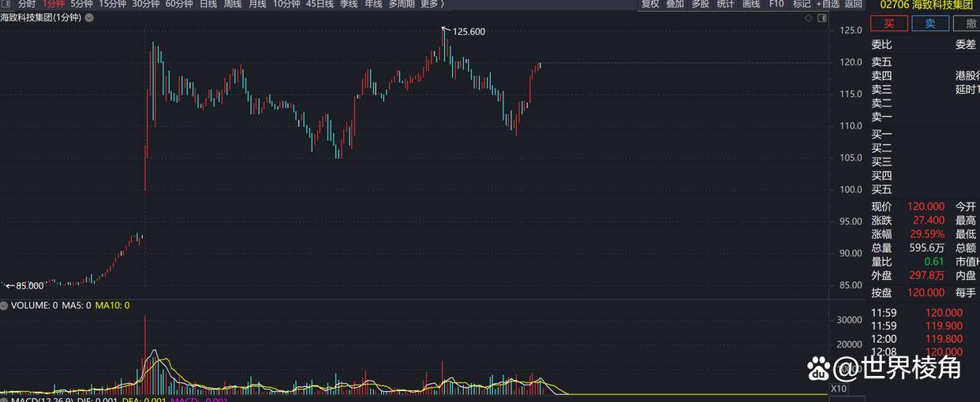Switch to 季线 quarterly chart
980x402 pixels.
coord(349,4)
